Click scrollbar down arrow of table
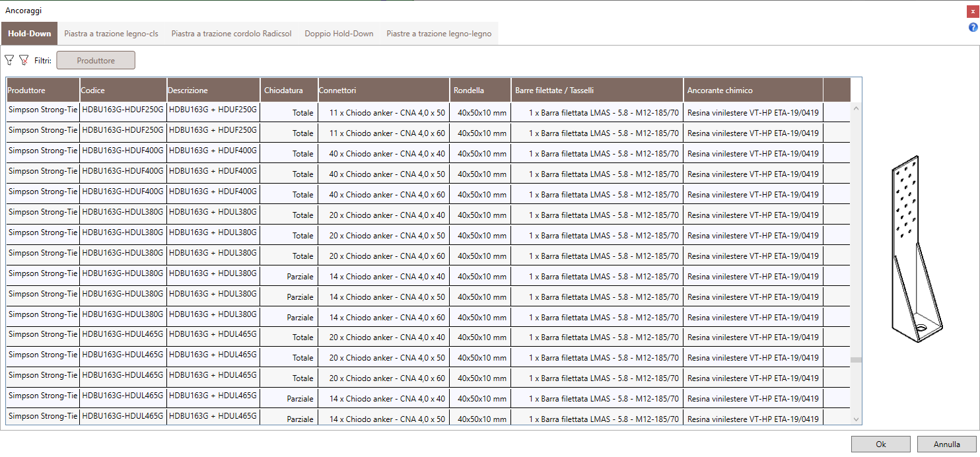The width and height of the screenshot is (980, 457). pyautogui.click(x=857, y=419)
